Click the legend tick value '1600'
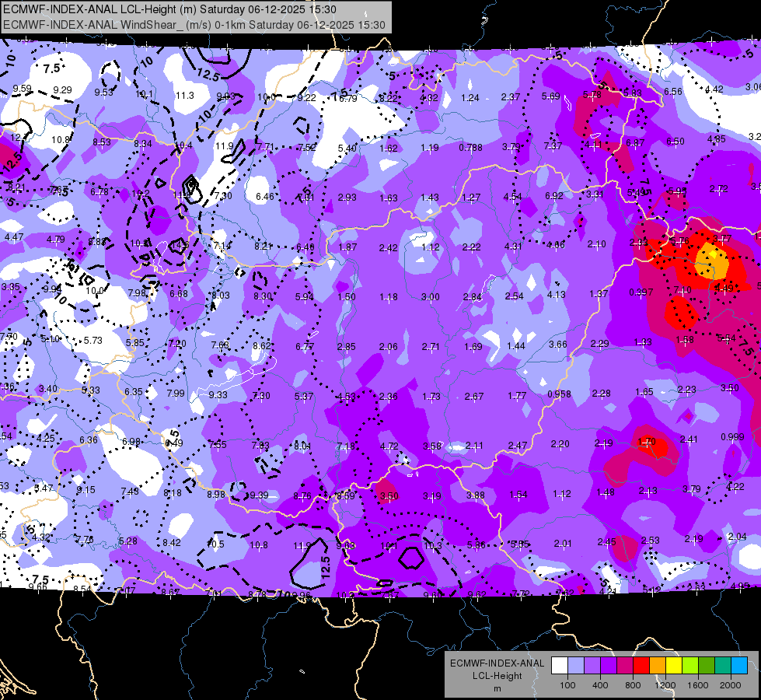This screenshot has height=700, width=761. point(698,685)
